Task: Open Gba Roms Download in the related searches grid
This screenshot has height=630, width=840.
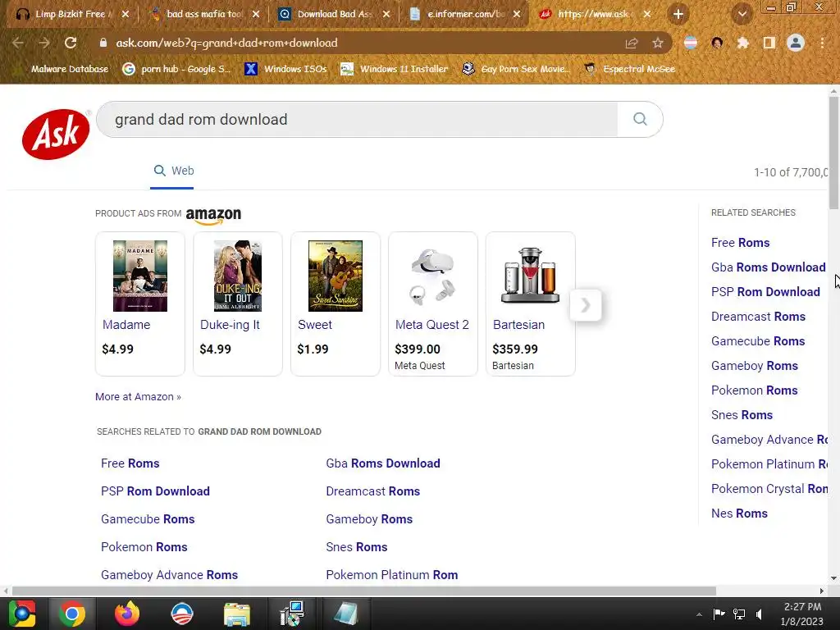Action: (383, 463)
